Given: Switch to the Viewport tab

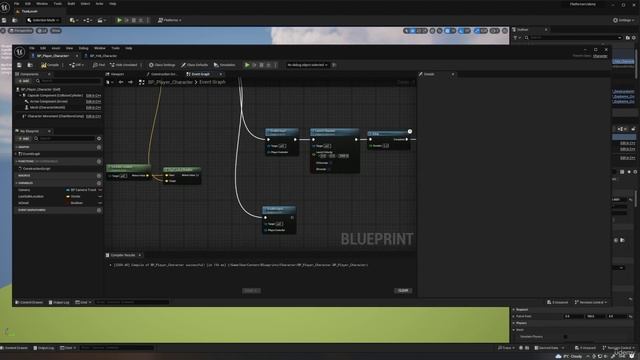Looking at the screenshot, I should (x=115, y=74).
